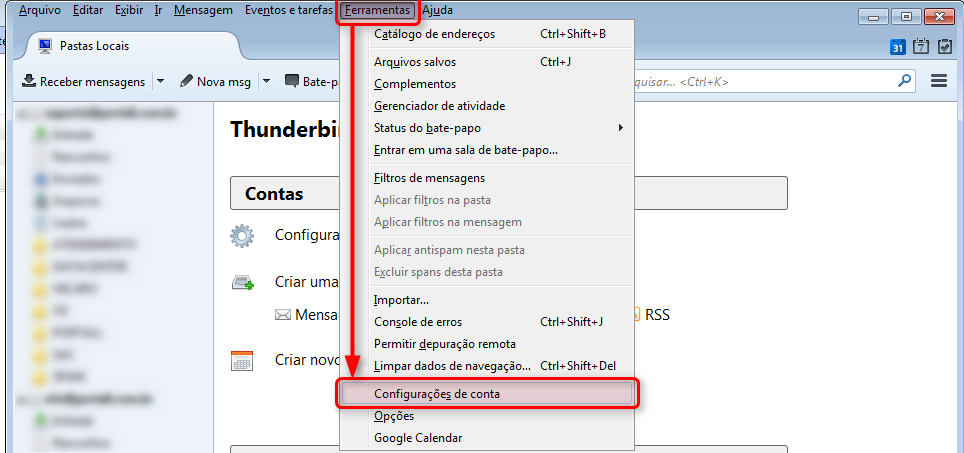Viewport: 964px width, 453px height.
Task: Open Opções from the menu
Action: click(486, 416)
